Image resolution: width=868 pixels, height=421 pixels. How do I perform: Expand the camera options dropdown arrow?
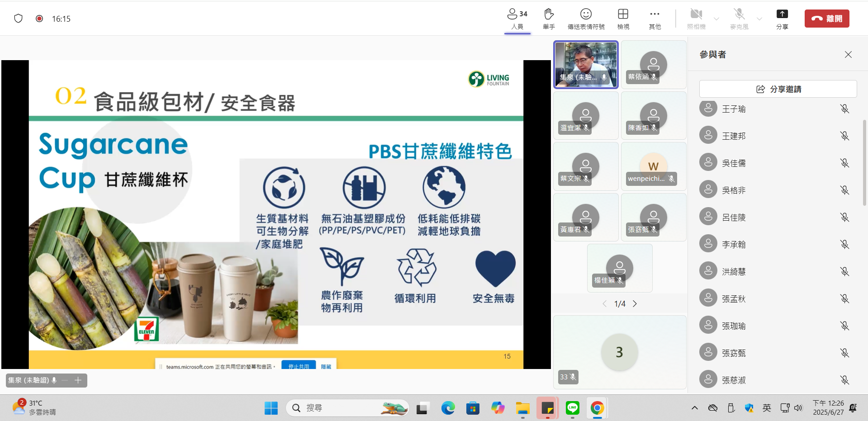point(716,19)
